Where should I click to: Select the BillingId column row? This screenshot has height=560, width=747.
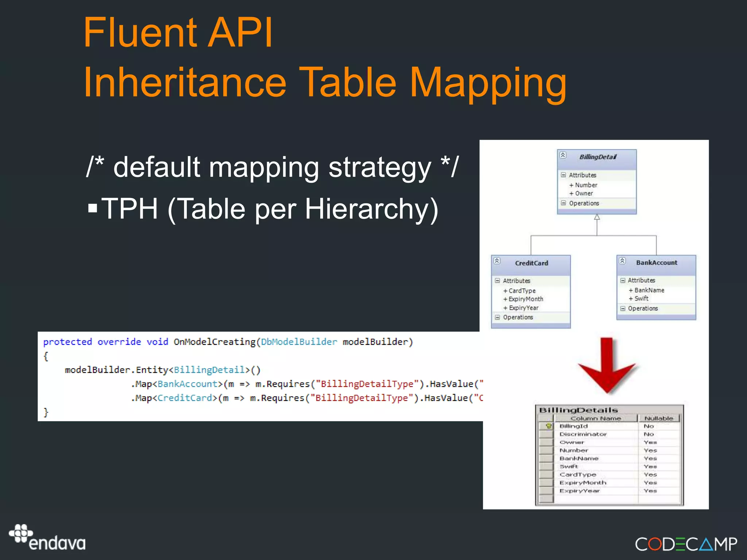(x=609, y=426)
